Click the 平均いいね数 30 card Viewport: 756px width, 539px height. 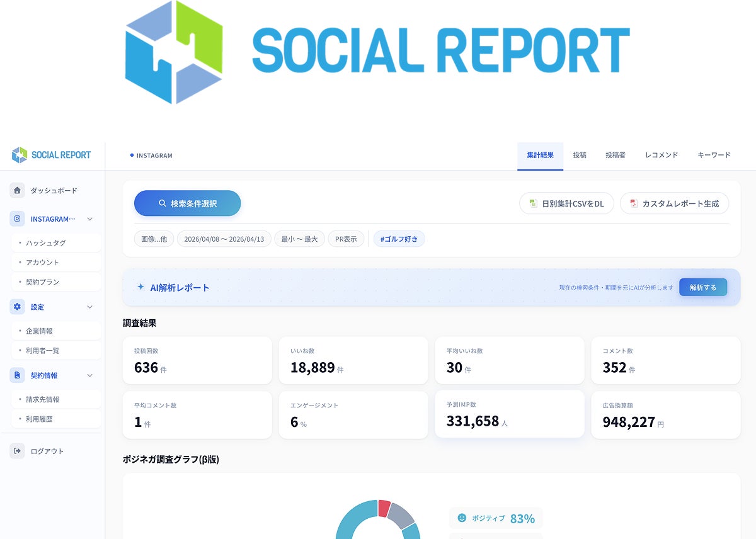pyautogui.click(x=510, y=360)
